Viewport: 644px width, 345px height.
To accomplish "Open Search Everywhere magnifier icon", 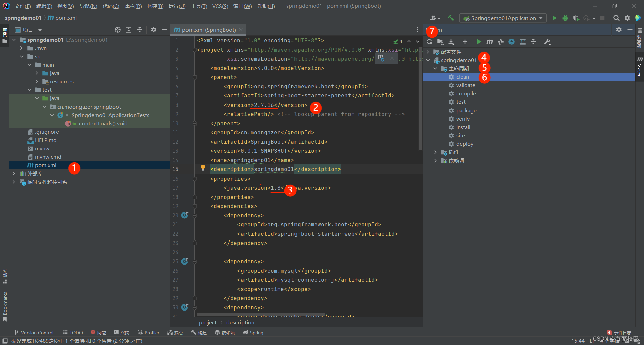I will pos(616,18).
